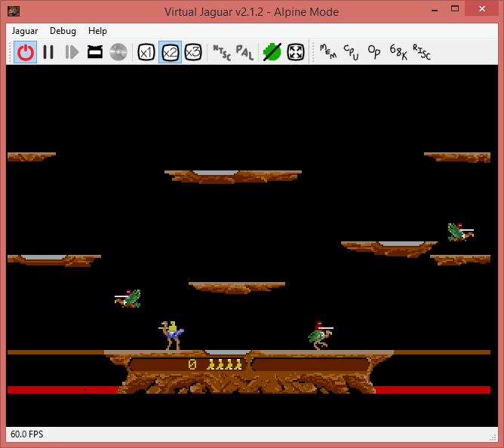This screenshot has width=504, height=448.
Task: Insert a cartridge using the cartridge icon
Action: [95, 52]
